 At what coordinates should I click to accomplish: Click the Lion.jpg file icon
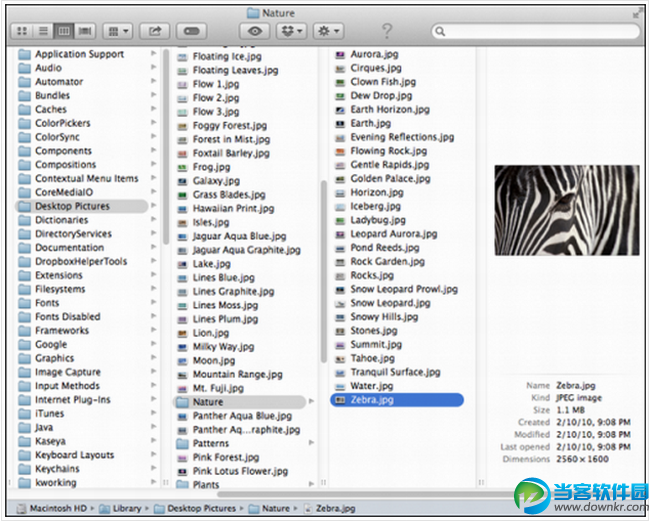coord(182,333)
